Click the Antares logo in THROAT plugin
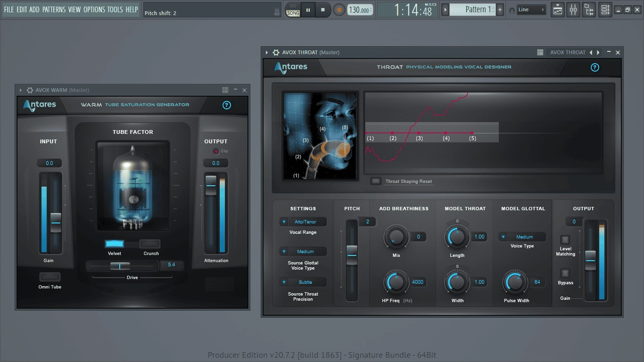 tap(291, 68)
